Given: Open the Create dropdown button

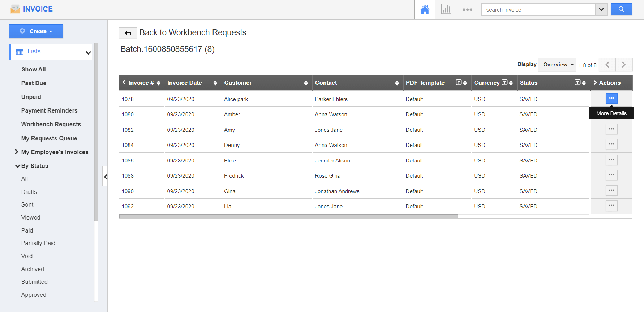Looking at the screenshot, I should 36,31.
